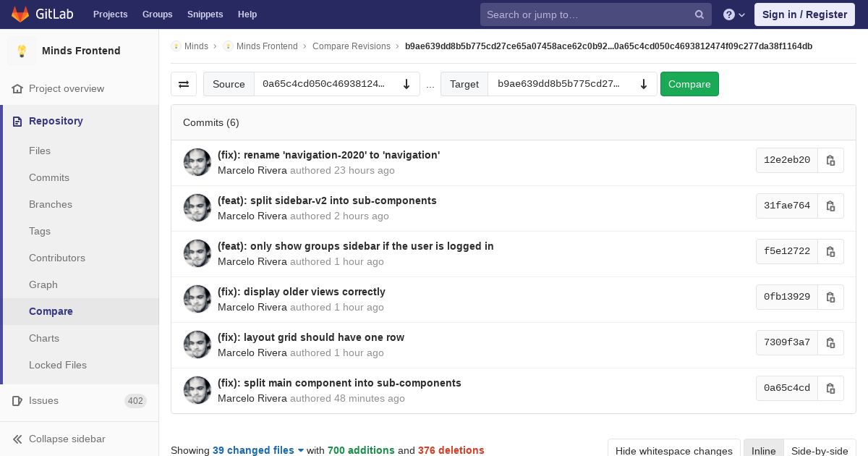
Task: Swap source and target revisions
Action: pyautogui.click(x=184, y=84)
